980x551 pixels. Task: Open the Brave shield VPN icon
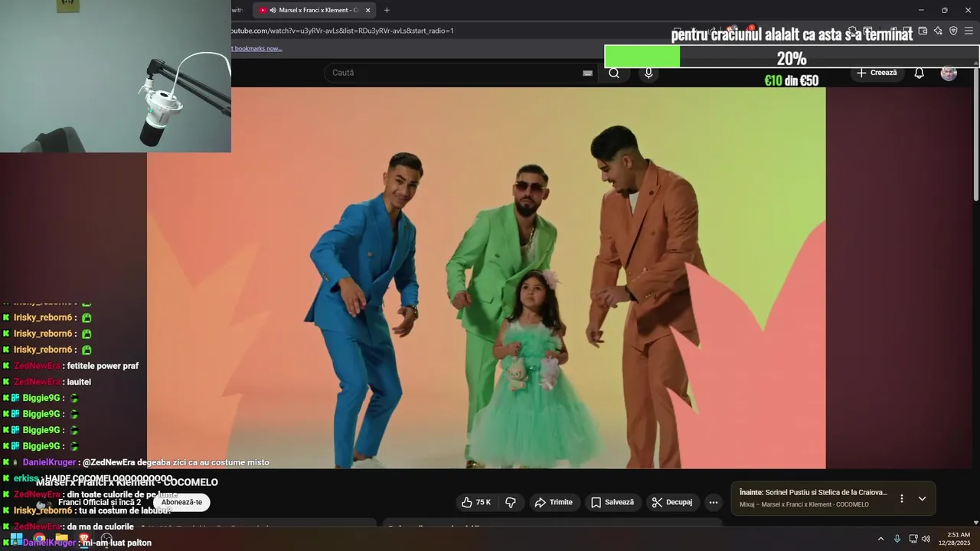tap(953, 31)
